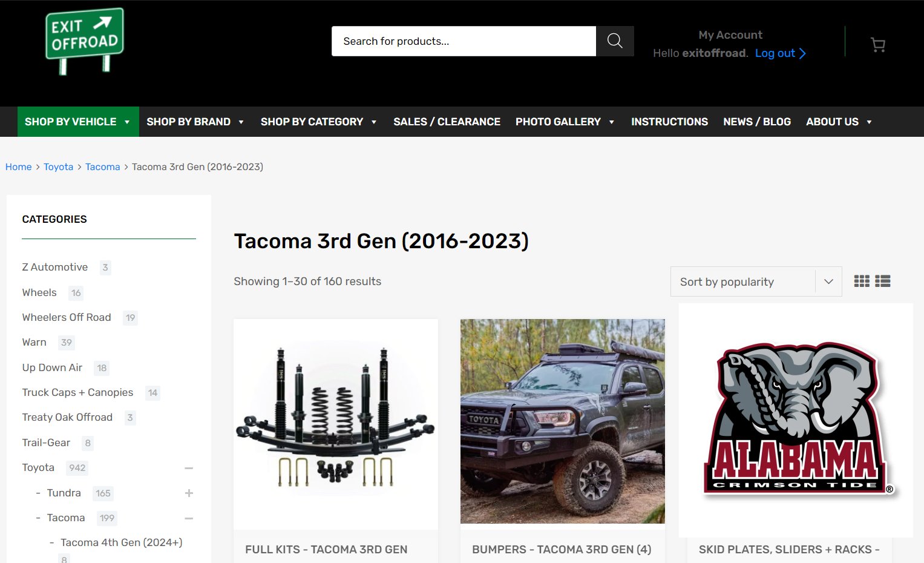Viewport: 924px width, 563px height.
Task: Open the Photo Gallery menu
Action: click(565, 122)
